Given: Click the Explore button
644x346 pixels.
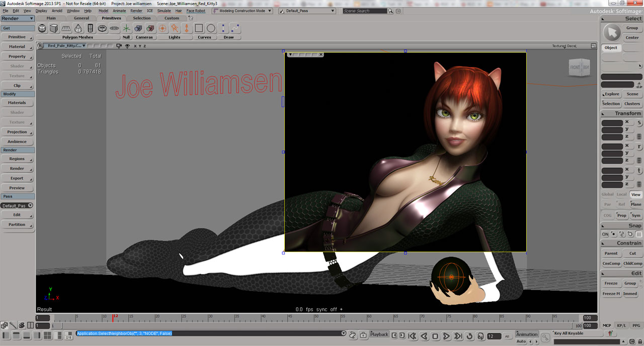Looking at the screenshot, I should point(611,94).
